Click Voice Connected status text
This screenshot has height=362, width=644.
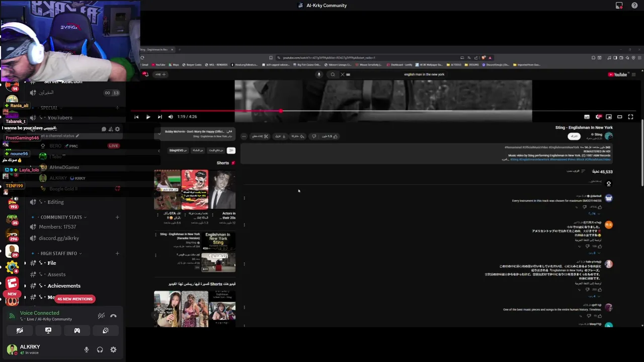click(x=40, y=313)
